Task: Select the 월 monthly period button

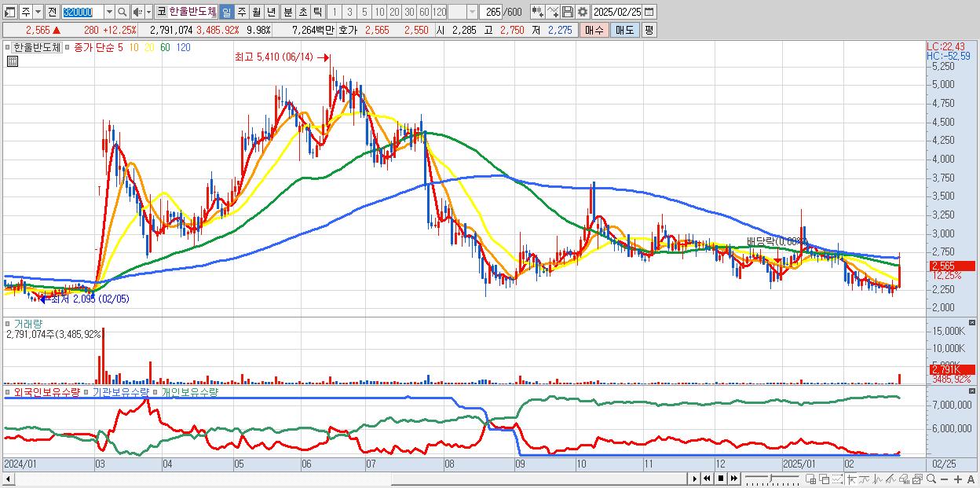Action: coord(256,12)
